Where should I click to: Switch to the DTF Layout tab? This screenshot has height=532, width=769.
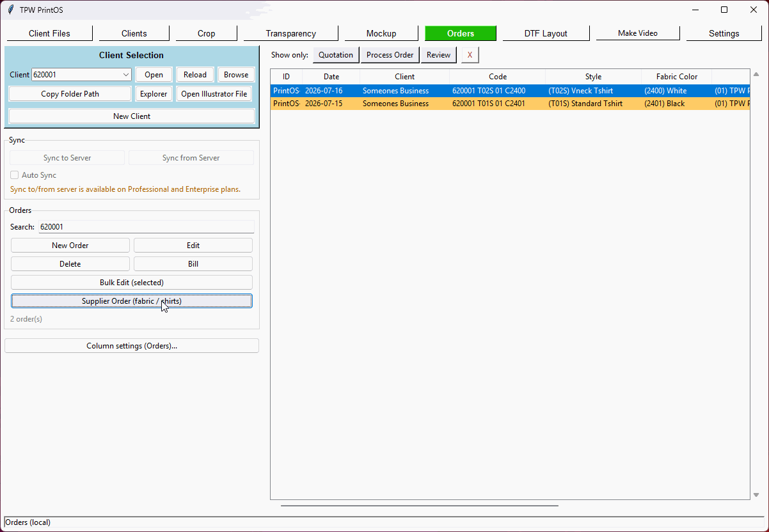click(x=546, y=33)
